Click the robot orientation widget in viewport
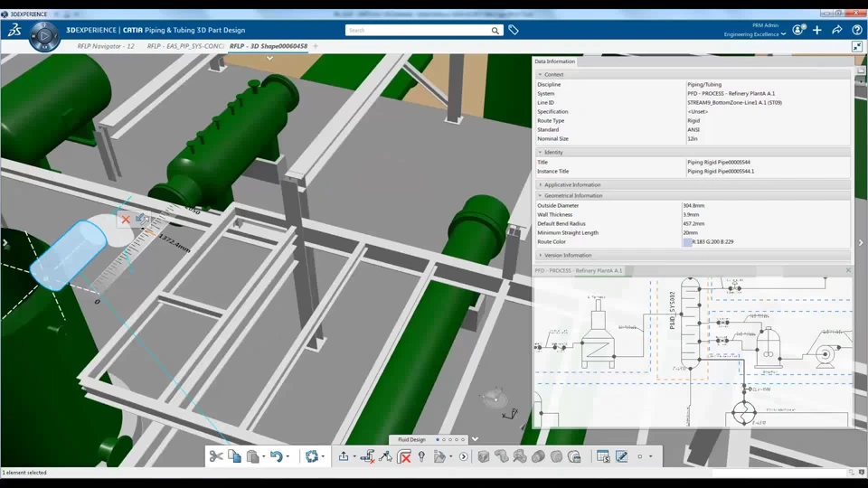This screenshot has width=868, height=488. (x=495, y=397)
